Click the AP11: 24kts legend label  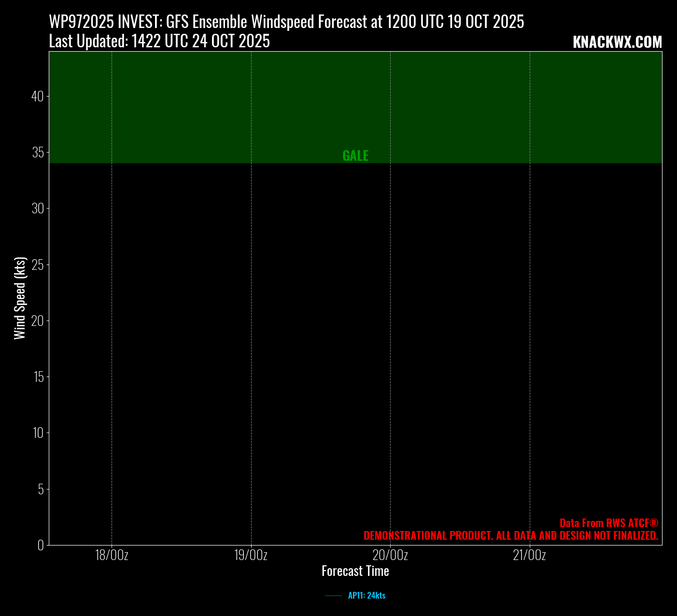click(x=367, y=596)
